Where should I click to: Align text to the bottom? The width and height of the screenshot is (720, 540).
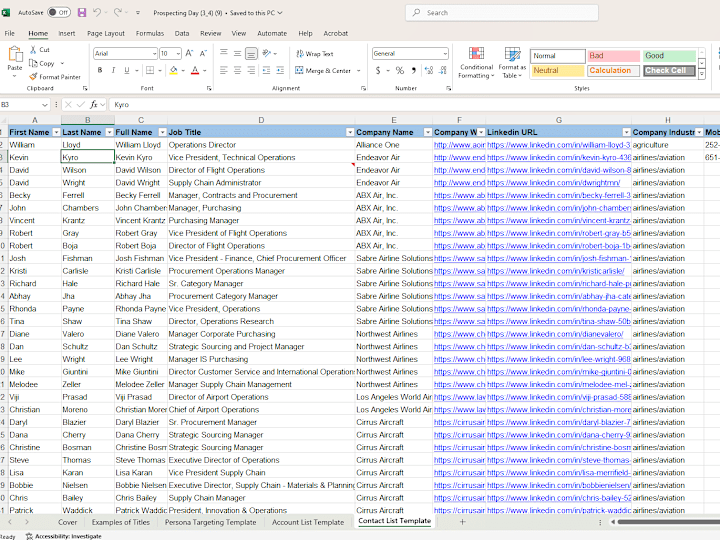pyautogui.click(x=251, y=54)
